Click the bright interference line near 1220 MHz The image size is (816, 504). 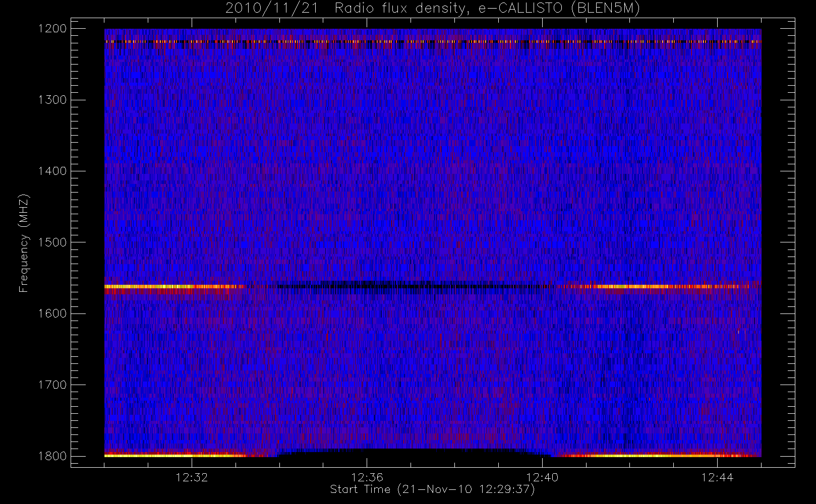click(433, 41)
